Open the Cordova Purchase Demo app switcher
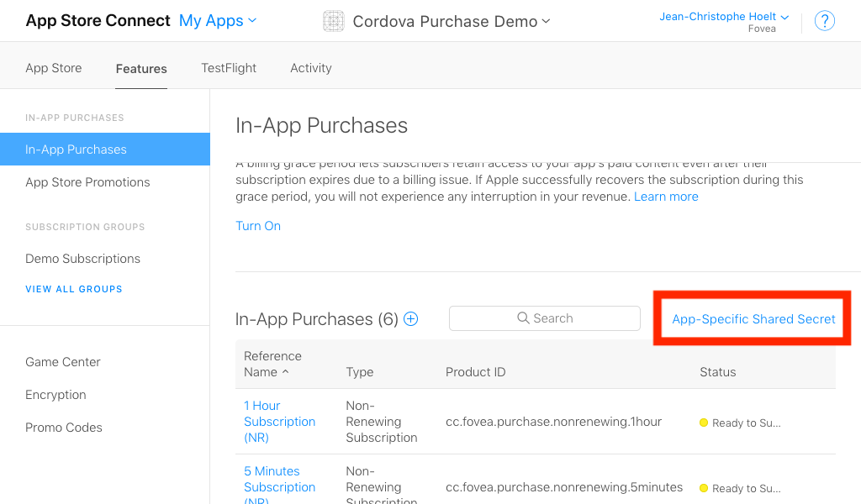The height and width of the screenshot is (504, 861). (x=452, y=21)
